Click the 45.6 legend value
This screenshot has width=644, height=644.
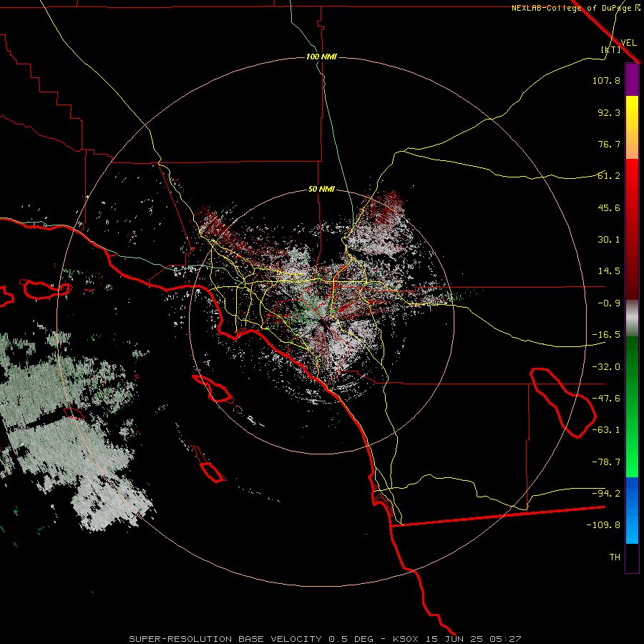(609, 208)
